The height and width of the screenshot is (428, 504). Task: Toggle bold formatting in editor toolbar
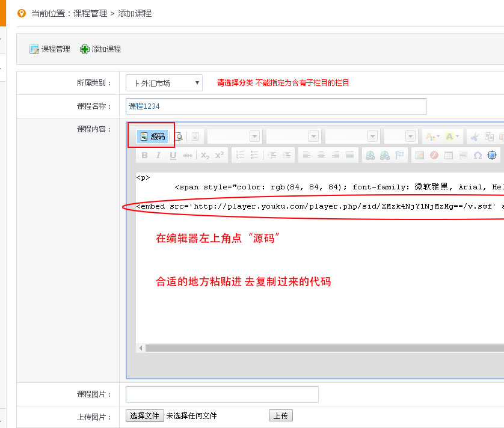[x=144, y=155]
